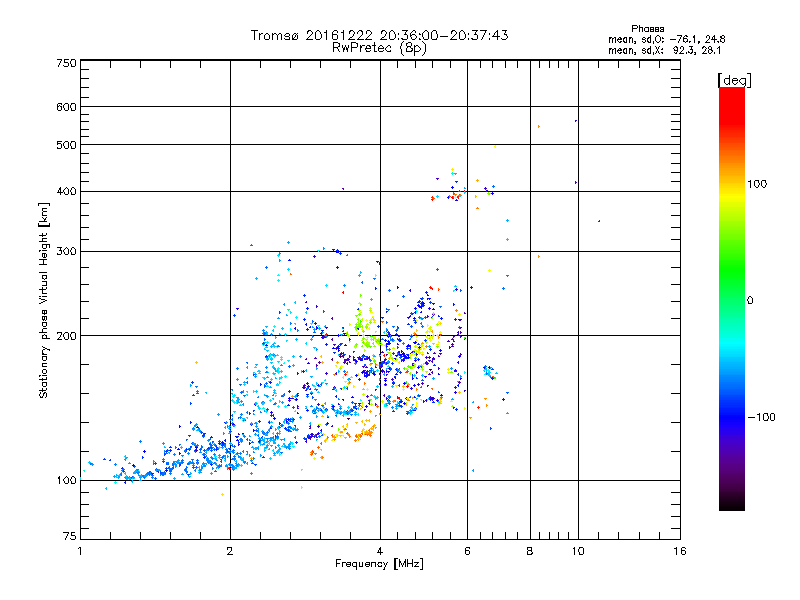This screenshot has height=600, width=800.
Task: Click the x-axis tick label '2'
Action: tap(230, 551)
